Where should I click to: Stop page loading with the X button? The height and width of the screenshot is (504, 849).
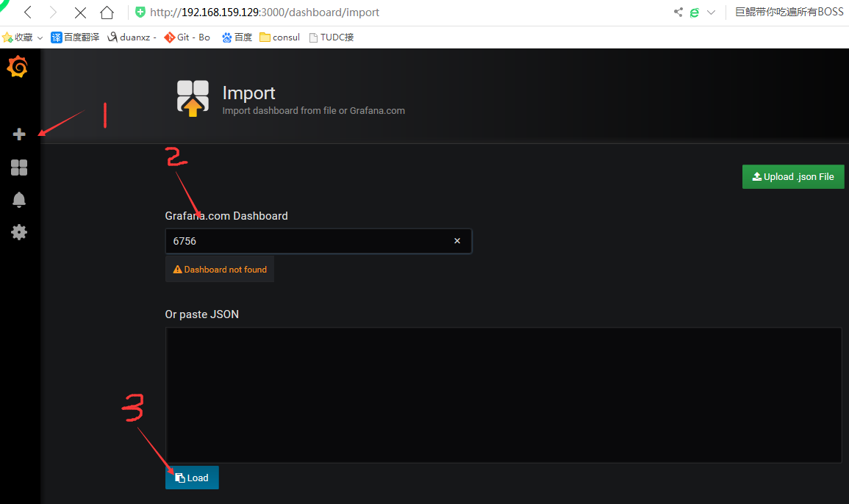(x=80, y=12)
